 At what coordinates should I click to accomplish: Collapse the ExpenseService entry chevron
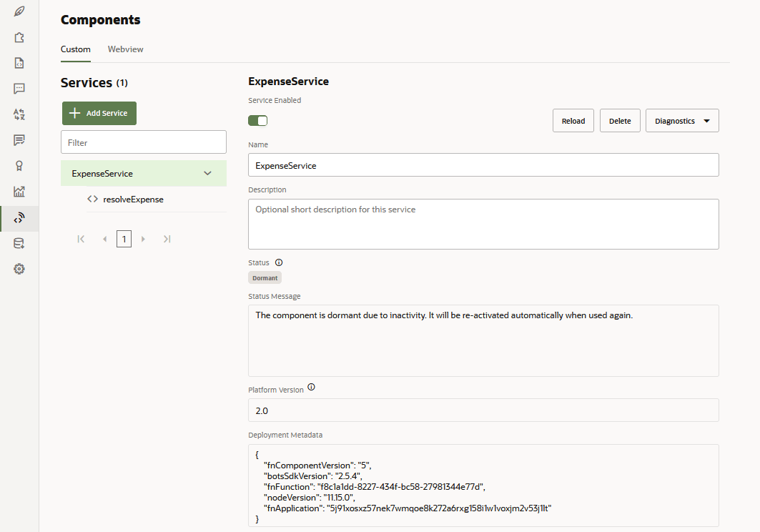(207, 173)
